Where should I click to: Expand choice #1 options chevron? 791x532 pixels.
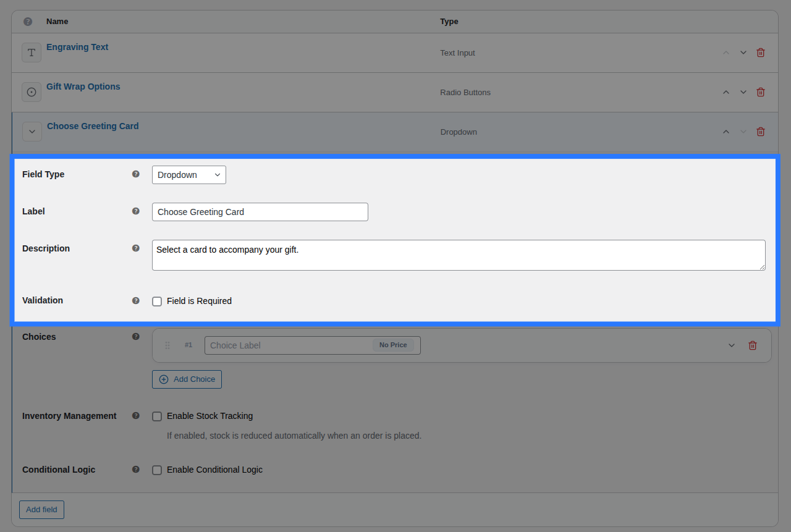732,345
